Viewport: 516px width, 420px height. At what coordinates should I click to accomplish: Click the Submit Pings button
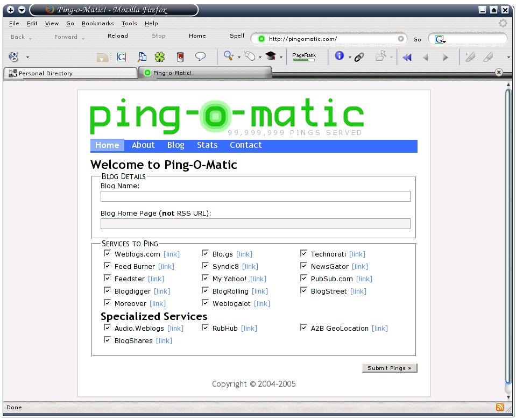[x=390, y=368]
